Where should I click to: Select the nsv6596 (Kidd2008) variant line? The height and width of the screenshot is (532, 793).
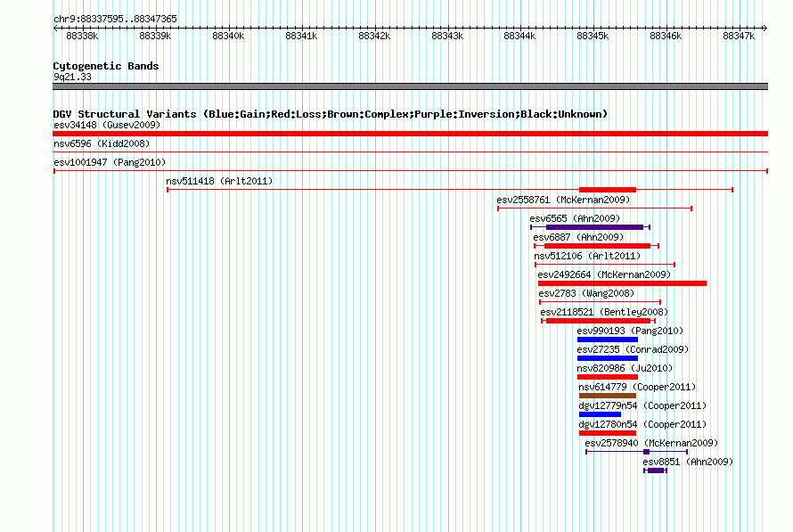pyautogui.click(x=410, y=151)
